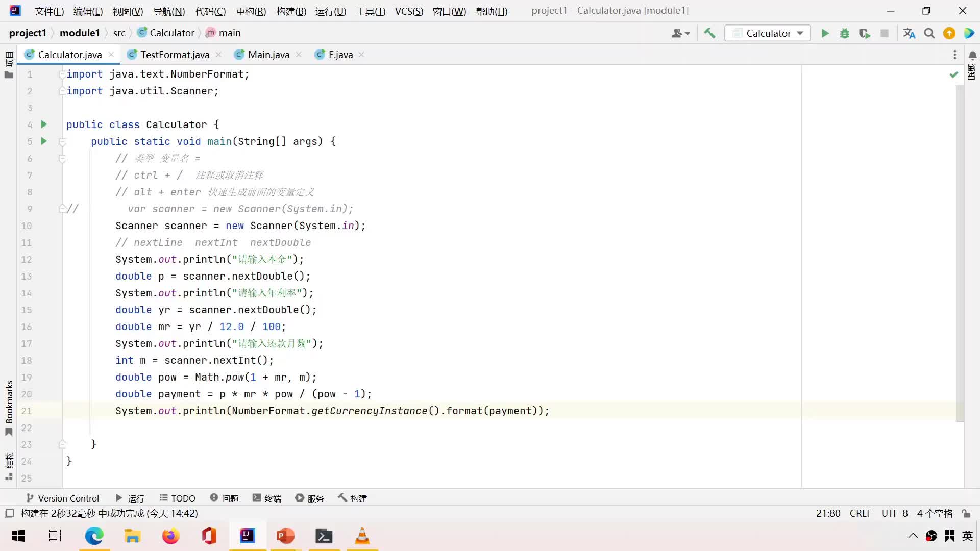Image resolution: width=980 pixels, height=551 pixels.
Task: Change 4 个空格 indent setting
Action: click(935, 513)
